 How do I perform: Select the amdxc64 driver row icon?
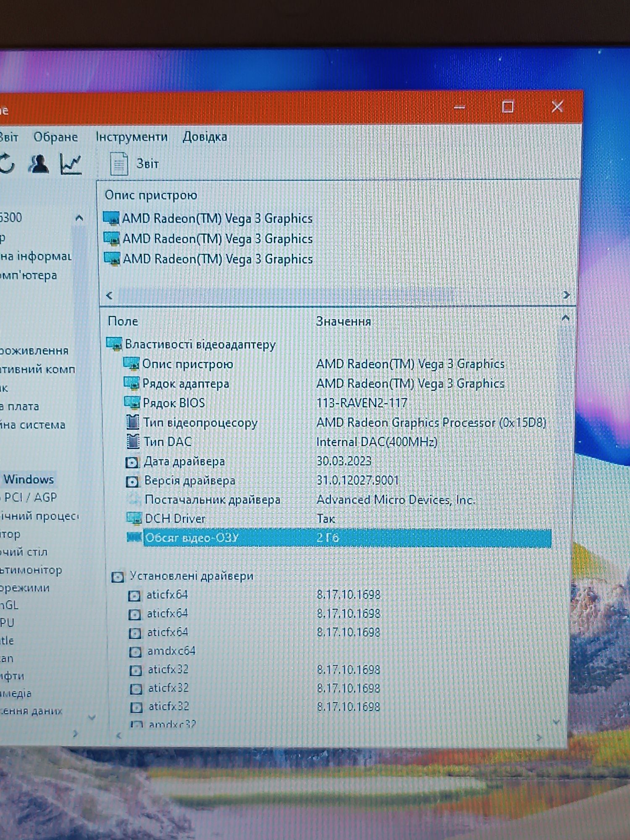135,652
